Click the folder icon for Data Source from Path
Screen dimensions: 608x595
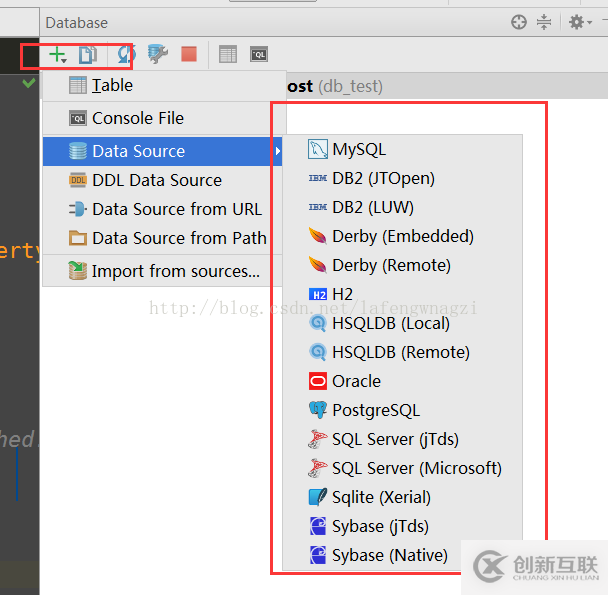tap(78, 238)
